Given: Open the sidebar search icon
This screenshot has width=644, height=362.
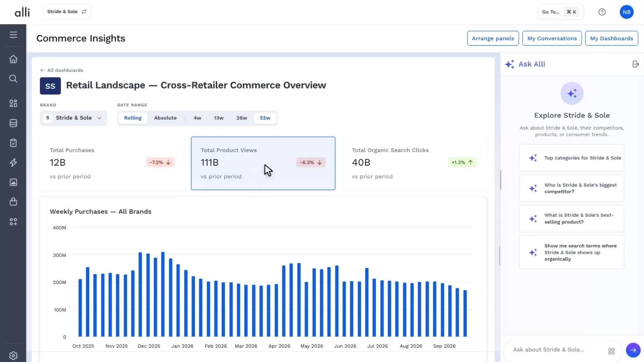Looking at the screenshot, I should point(13,79).
